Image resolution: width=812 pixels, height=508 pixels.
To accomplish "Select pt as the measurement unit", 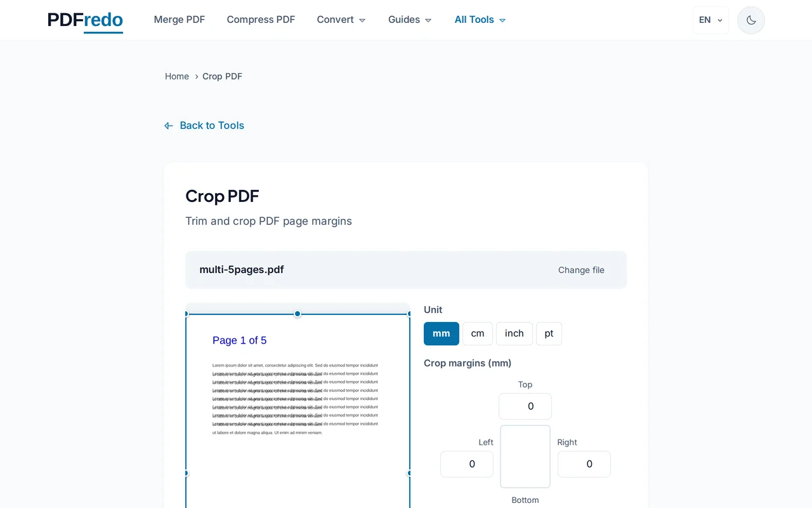I will pos(549,333).
